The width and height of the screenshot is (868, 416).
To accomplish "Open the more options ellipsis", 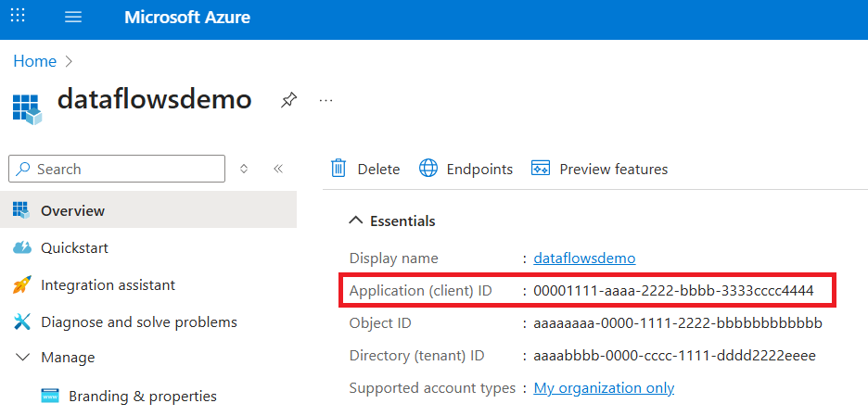I will [x=325, y=100].
